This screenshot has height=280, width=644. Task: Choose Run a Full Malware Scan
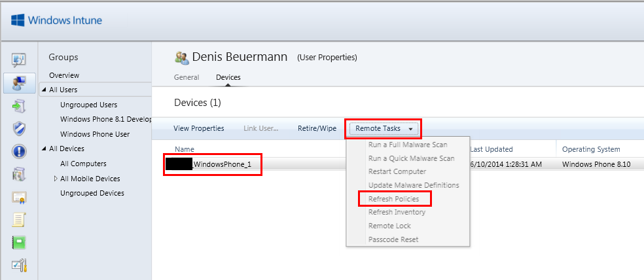coord(408,145)
